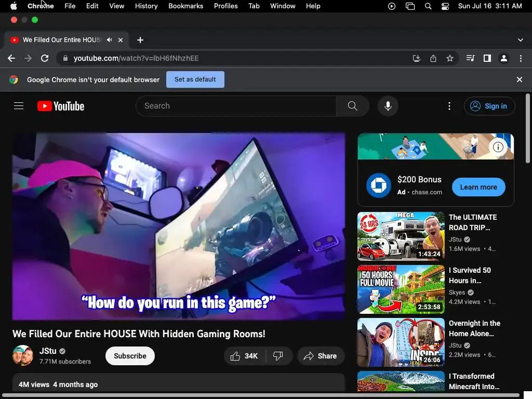532x399 pixels.
Task: Dislike the video
Action: 278,356
